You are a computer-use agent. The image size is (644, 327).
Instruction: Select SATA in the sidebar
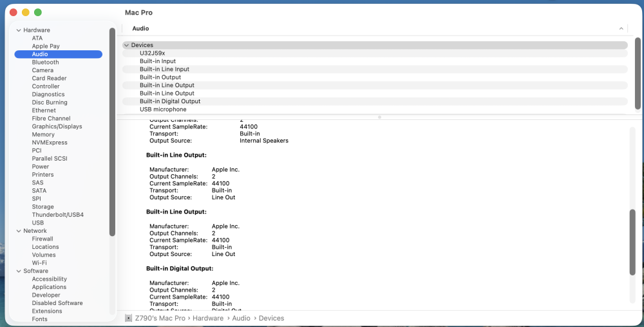tap(39, 190)
